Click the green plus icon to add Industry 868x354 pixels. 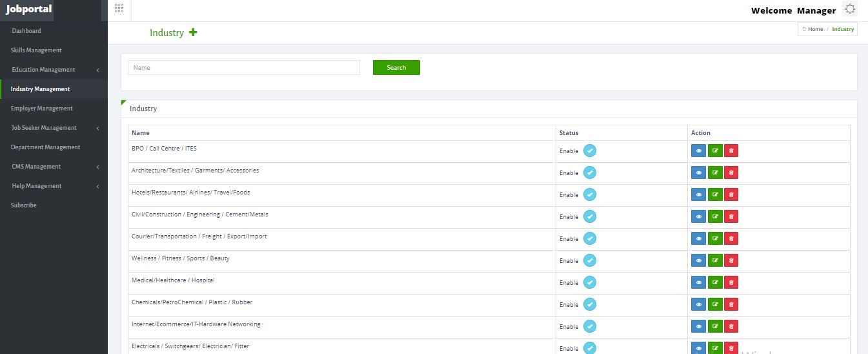[x=193, y=32]
